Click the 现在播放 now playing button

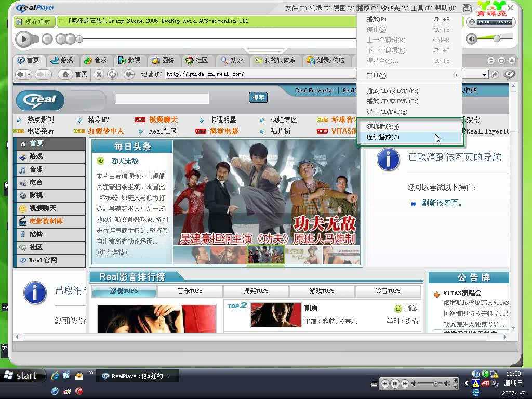pos(34,22)
